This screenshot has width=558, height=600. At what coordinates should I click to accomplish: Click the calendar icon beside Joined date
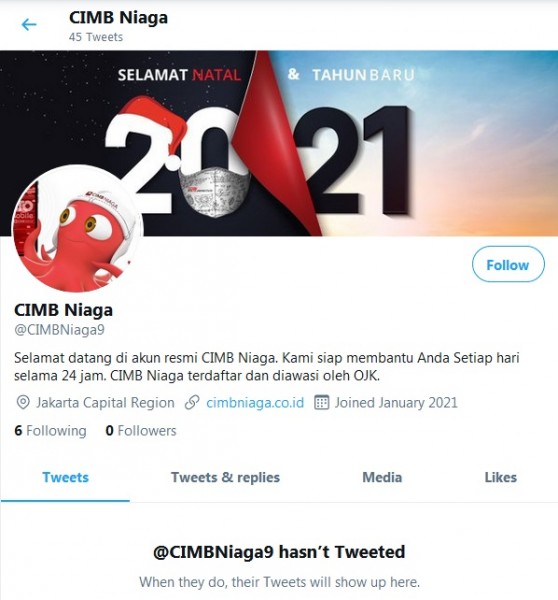pyautogui.click(x=321, y=403)
